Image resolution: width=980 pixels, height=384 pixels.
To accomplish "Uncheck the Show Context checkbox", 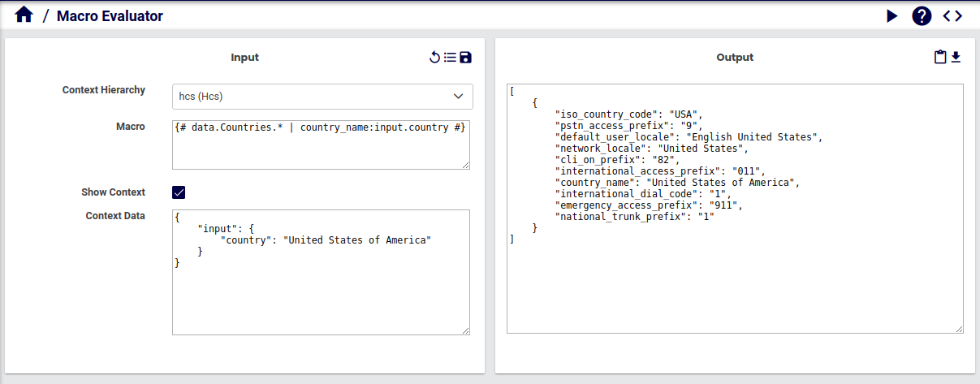I will click(x=179, y=192).
